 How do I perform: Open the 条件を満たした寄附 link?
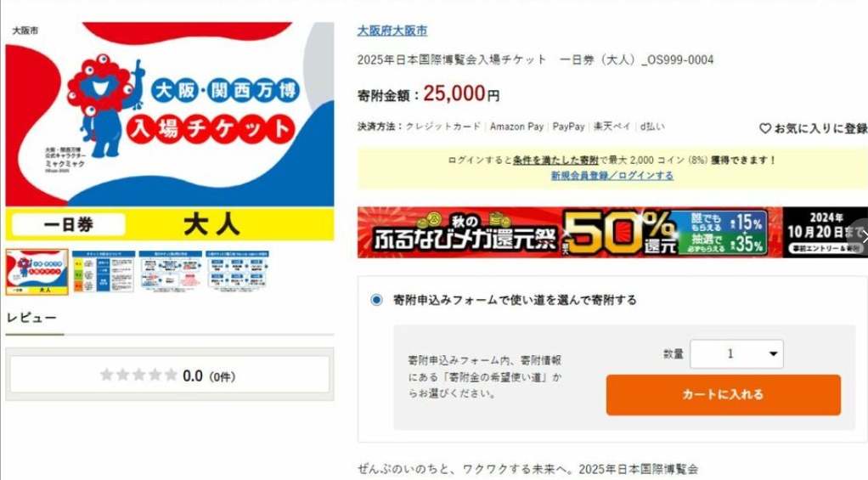(555, 160)
